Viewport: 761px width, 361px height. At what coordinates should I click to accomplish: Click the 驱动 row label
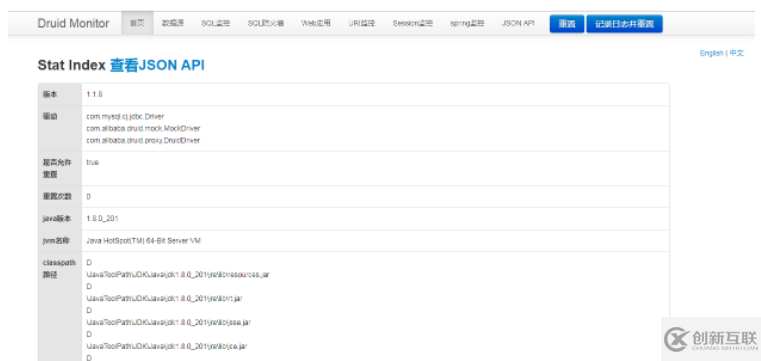(50, 116)
